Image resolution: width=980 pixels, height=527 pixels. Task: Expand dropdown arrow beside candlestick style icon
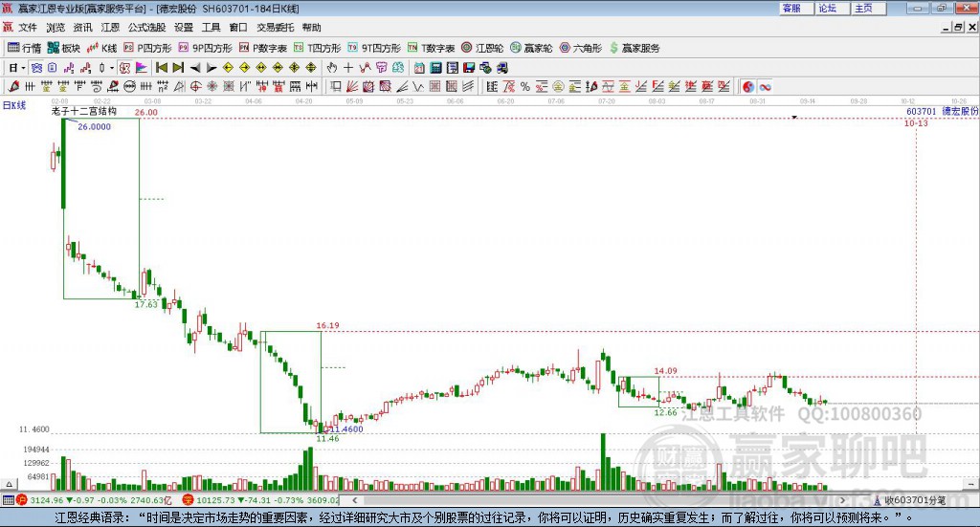coord(112,68)
